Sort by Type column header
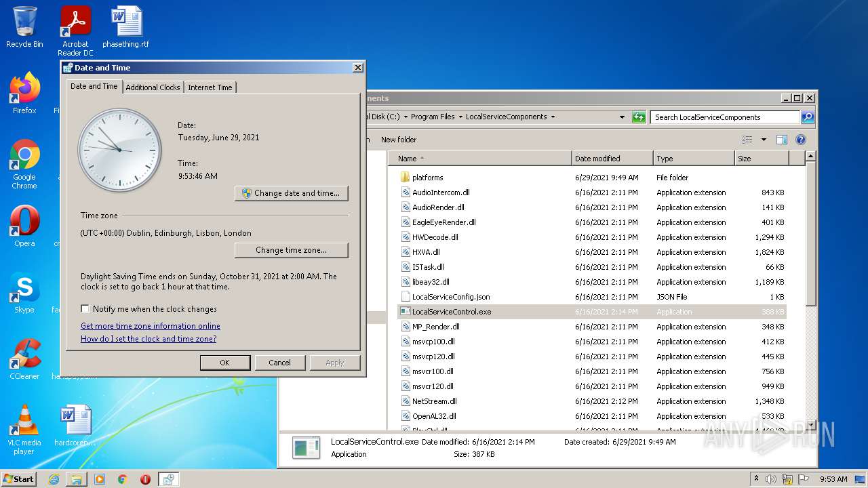The image size is (868, 488). click(x=694, y=159)
